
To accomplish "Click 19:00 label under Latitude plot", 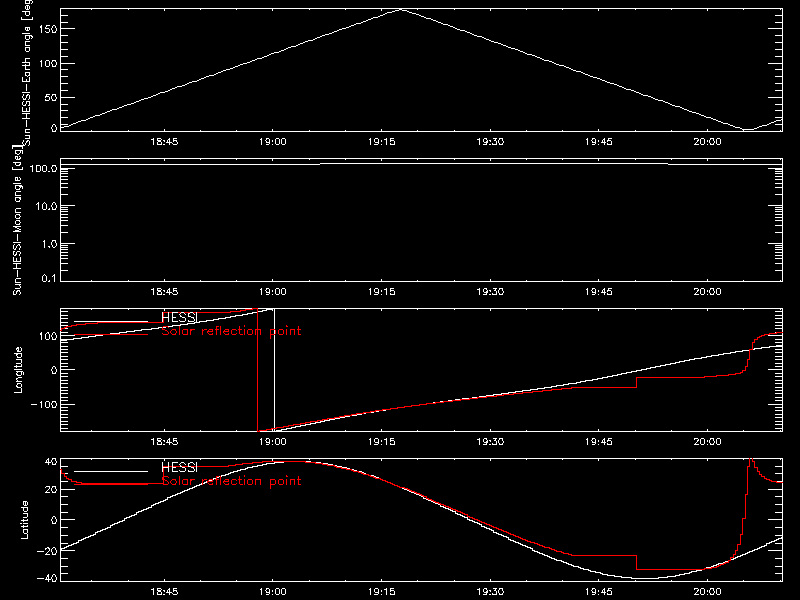I will click(272, 591).
